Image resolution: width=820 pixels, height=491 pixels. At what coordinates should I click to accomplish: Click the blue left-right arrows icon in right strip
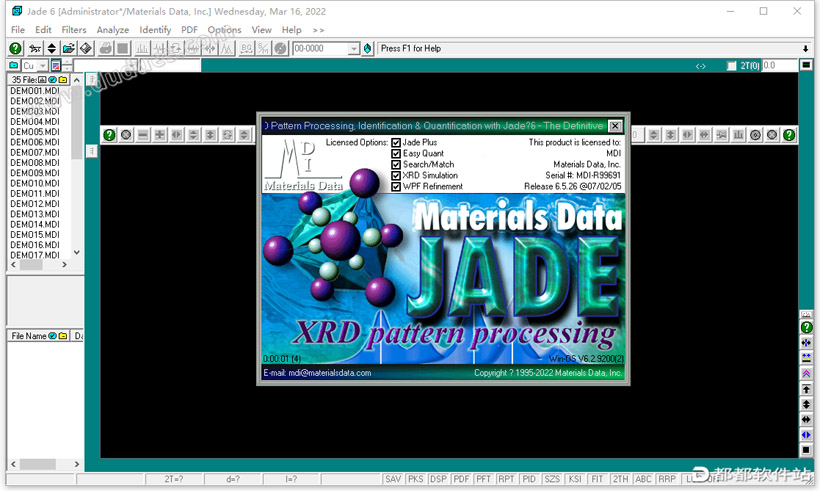[806, 435]
